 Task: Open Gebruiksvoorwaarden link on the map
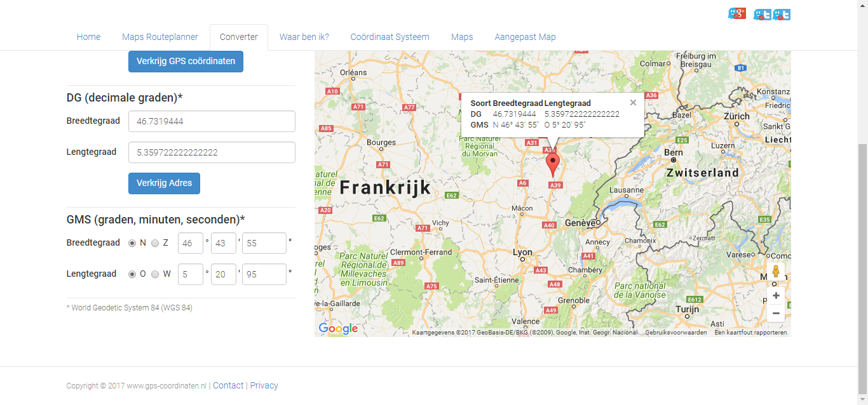pyautogui.click(x=676, y=333)
